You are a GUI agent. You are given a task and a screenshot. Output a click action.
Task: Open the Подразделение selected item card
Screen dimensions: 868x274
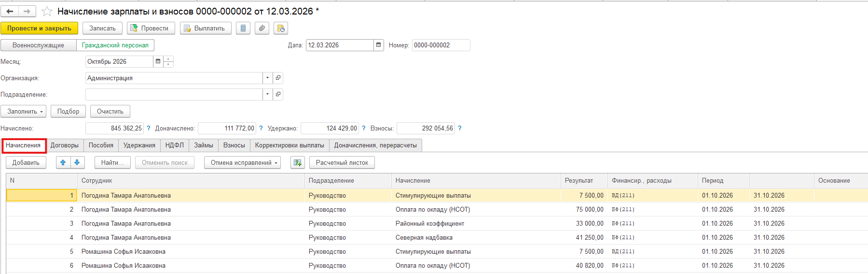tap(278, 94)
